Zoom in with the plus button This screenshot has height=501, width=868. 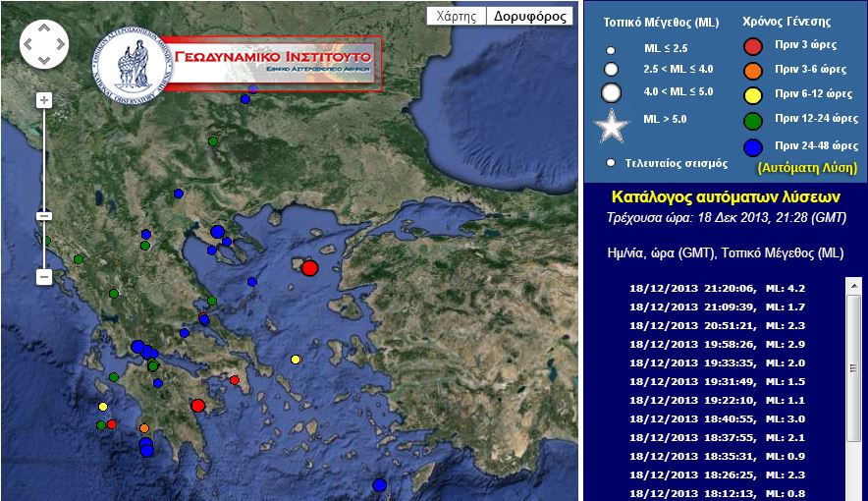[44, 100]
